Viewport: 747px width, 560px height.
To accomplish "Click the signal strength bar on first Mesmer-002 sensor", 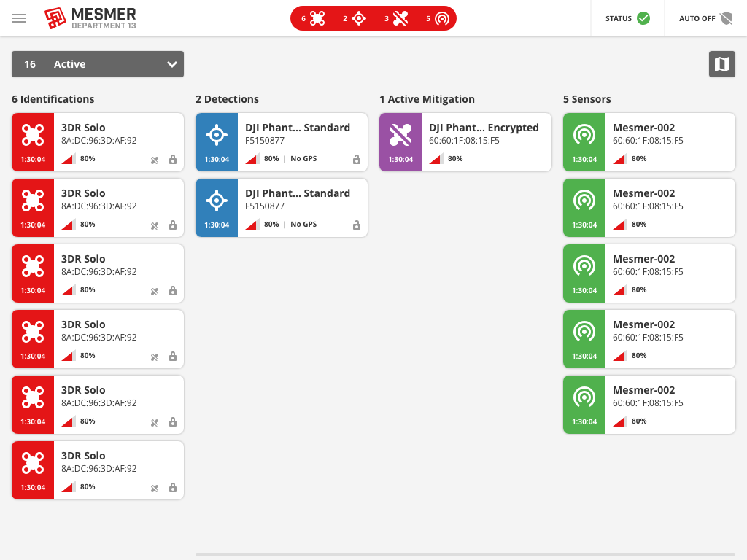I will [x=619, y=159].
